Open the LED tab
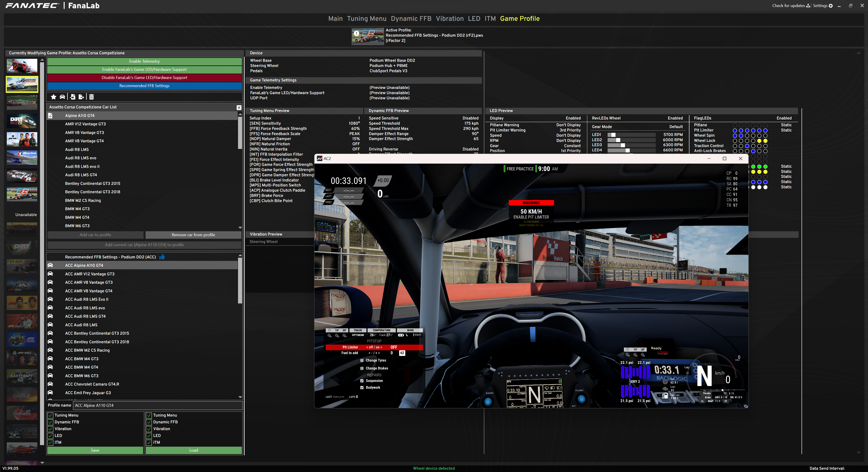868x472 pixels. pyautogui.click(x=474, y=19)
